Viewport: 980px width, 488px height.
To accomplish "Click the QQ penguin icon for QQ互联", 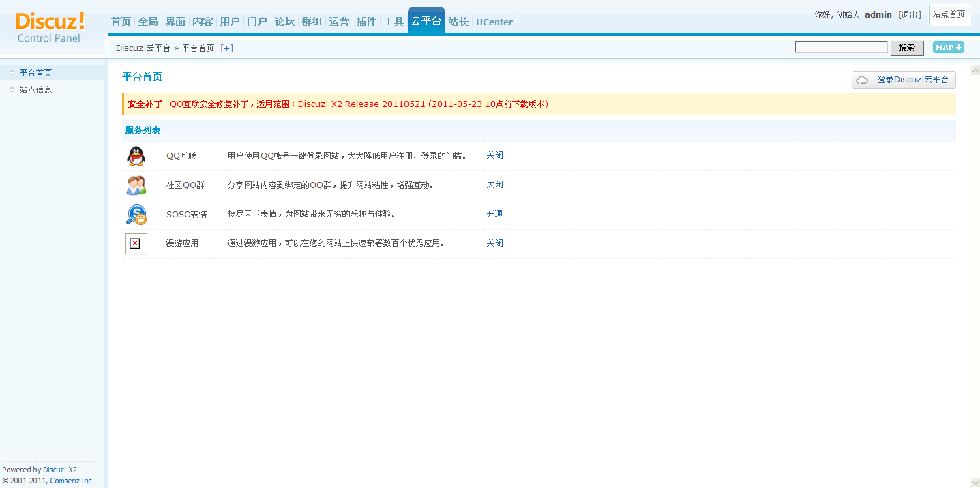I will (136, 155).
